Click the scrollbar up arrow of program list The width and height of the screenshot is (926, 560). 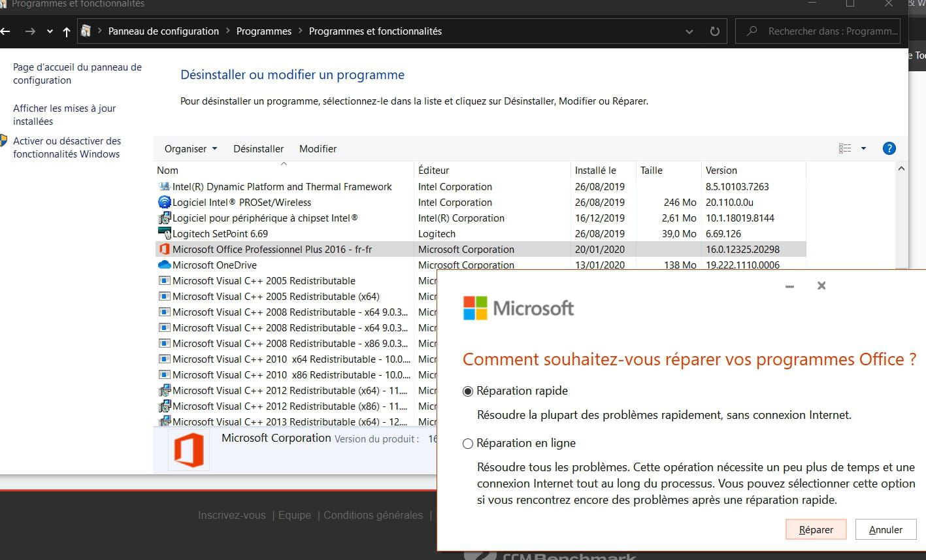click(x=902, y=169)
